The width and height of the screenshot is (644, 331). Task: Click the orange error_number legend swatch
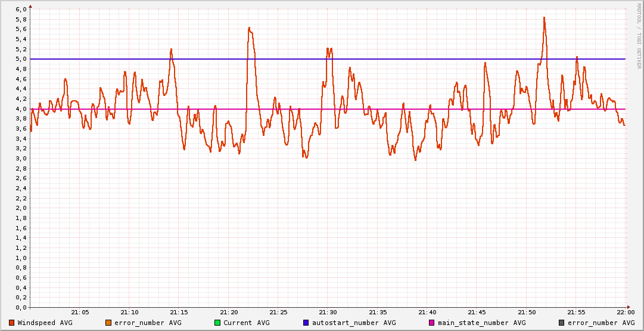tap(108, 323)
